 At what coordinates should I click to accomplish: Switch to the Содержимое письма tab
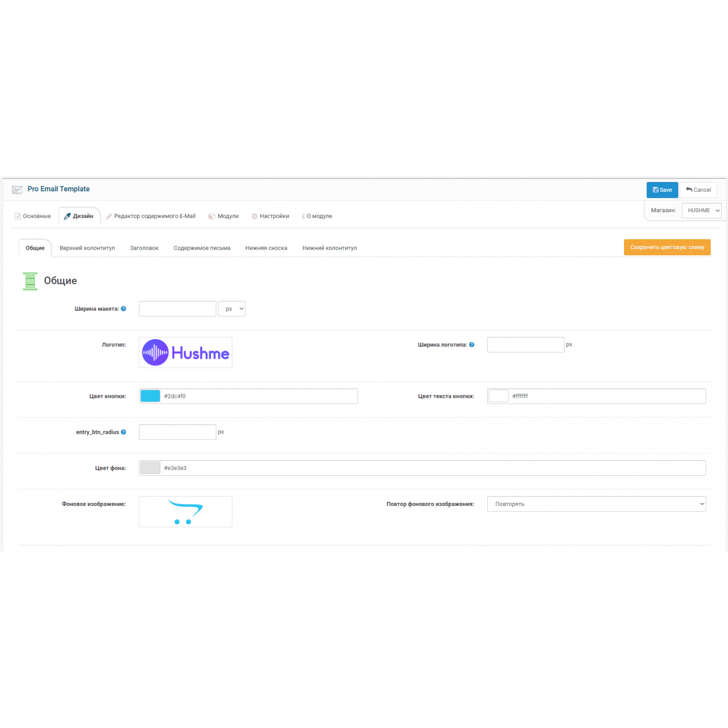pos(202,248)
